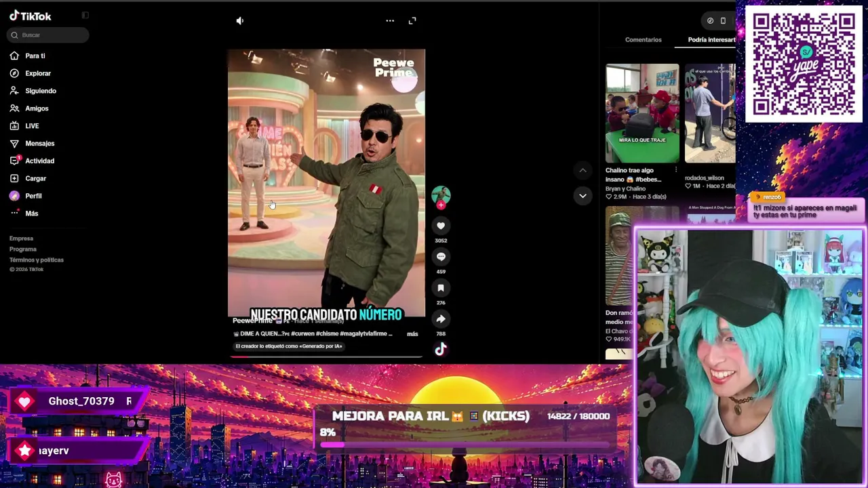Go to next video with down chevron
Viewport: 868px width, 488px height.
[583, 196]
